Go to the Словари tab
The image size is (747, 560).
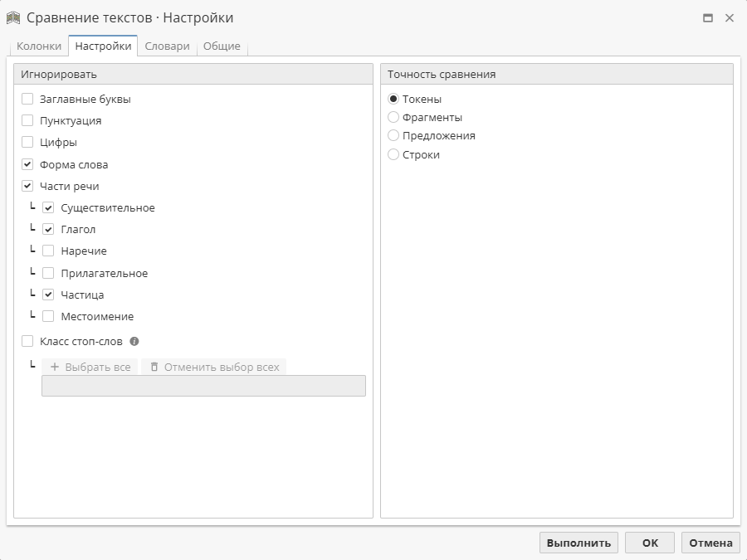click(167, 46)
